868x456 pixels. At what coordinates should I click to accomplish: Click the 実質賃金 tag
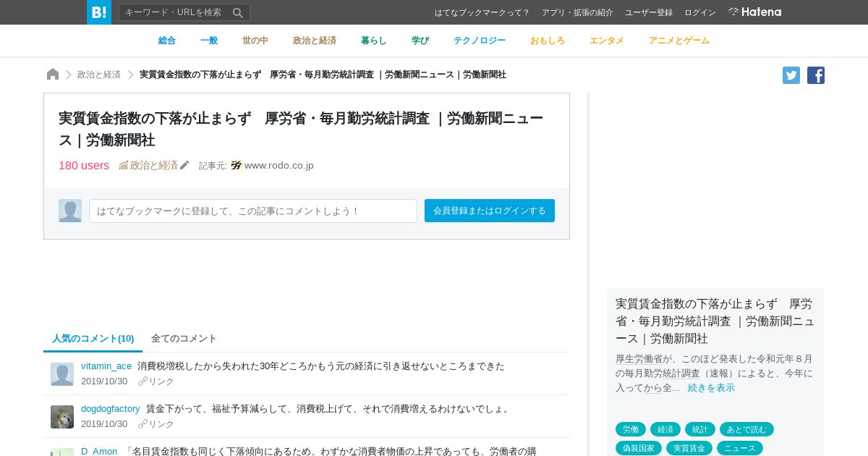pos(689,448)
